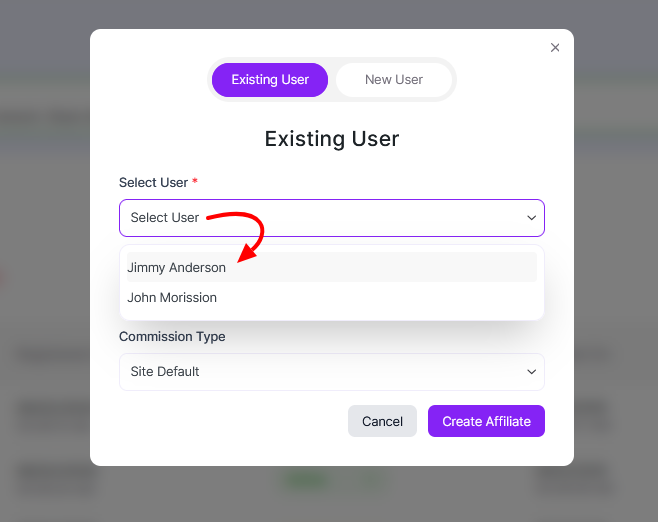
Task: Pick John Morission from the user list
Action: click(172, 298)
